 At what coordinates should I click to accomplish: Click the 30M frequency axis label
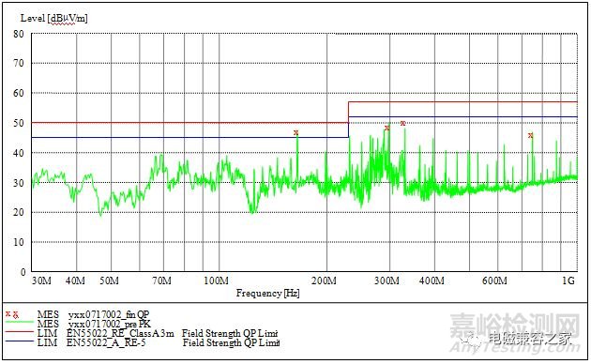[x=41, y=281]
